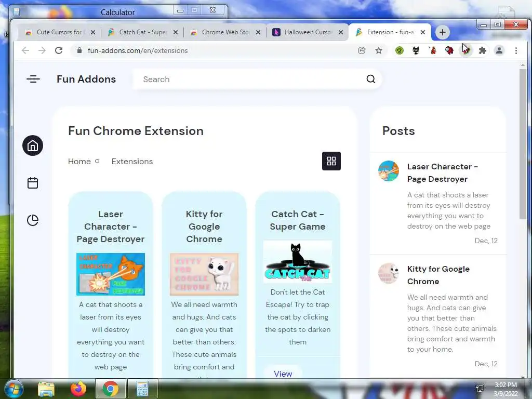
Task: Open the calendar sidebar icon
Action: pyautogui.click(x=33, y=183)
